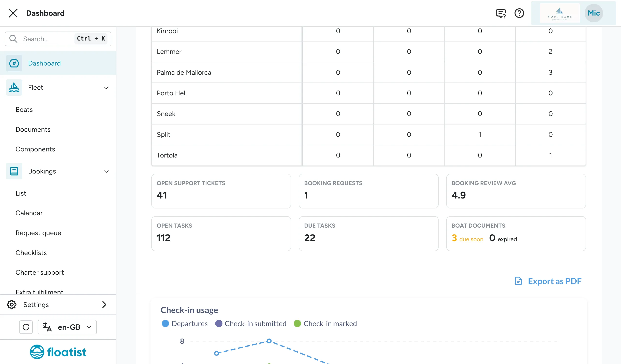
Task: Toggle Check-in marked legend series
Action: click(x=325, y=323)
